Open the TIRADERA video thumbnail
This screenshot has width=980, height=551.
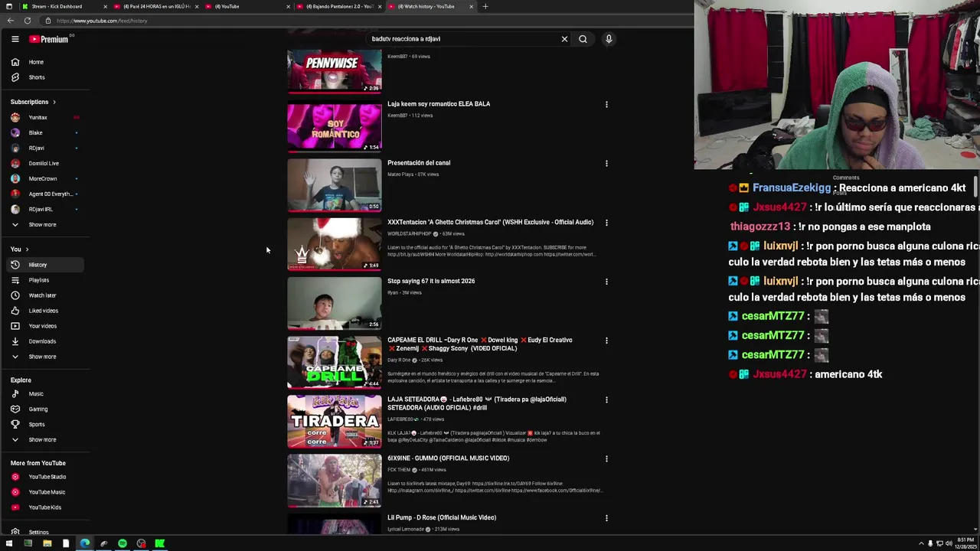335,421
